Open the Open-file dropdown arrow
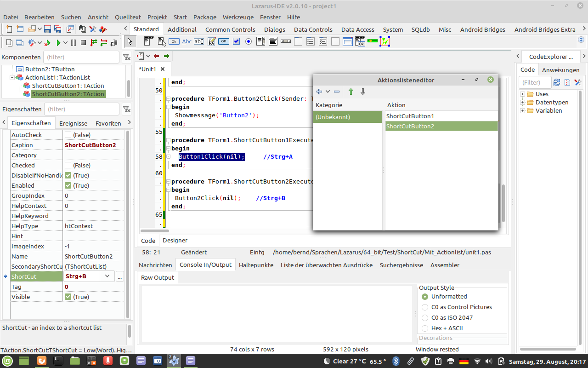588x368 pixels. pyautogui.click(x=40, y=29)
